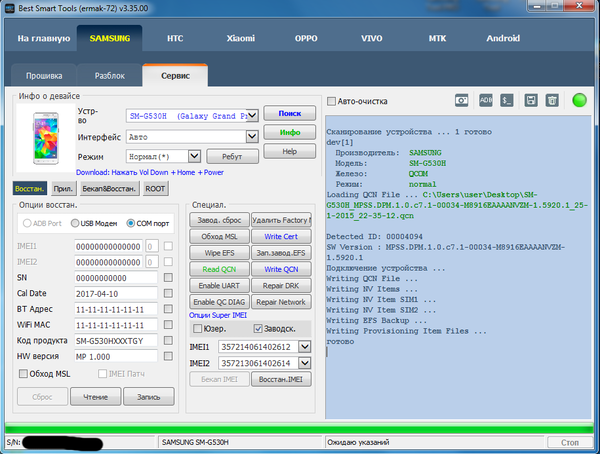This screenshot has height=454, width=600.
Task: Click the green status indicator circle
Action: click(x=579, y=100)
